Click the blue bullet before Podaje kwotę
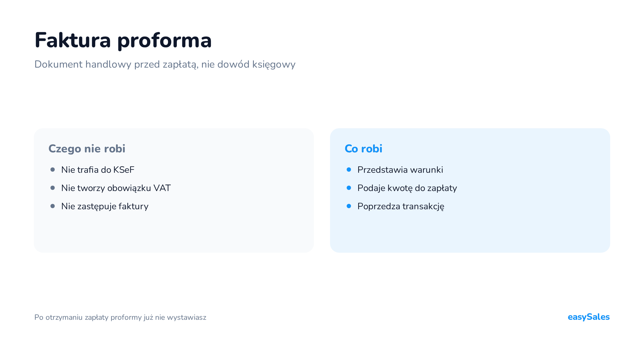The width and height of the screenshot is (644, 338). (x=349, y=188)
